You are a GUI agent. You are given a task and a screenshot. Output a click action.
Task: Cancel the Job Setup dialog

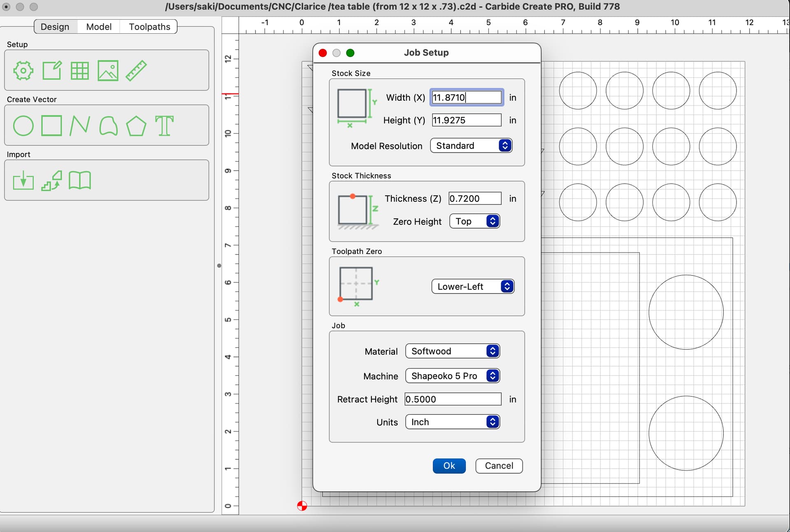point(499,466)
